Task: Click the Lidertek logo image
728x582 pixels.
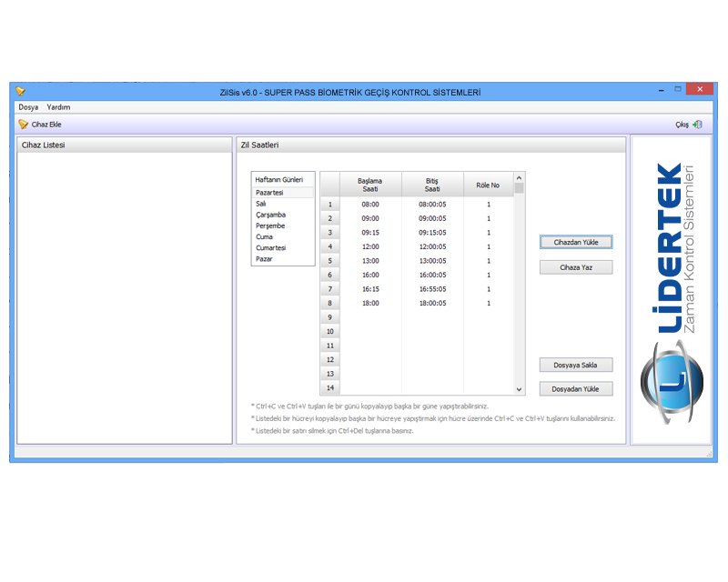Action: [671, 290]
